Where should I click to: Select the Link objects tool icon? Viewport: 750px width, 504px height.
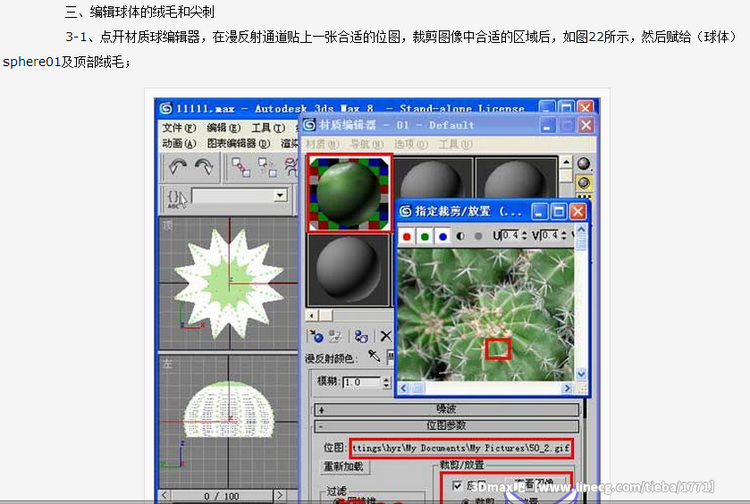click(x=241, y=167)
